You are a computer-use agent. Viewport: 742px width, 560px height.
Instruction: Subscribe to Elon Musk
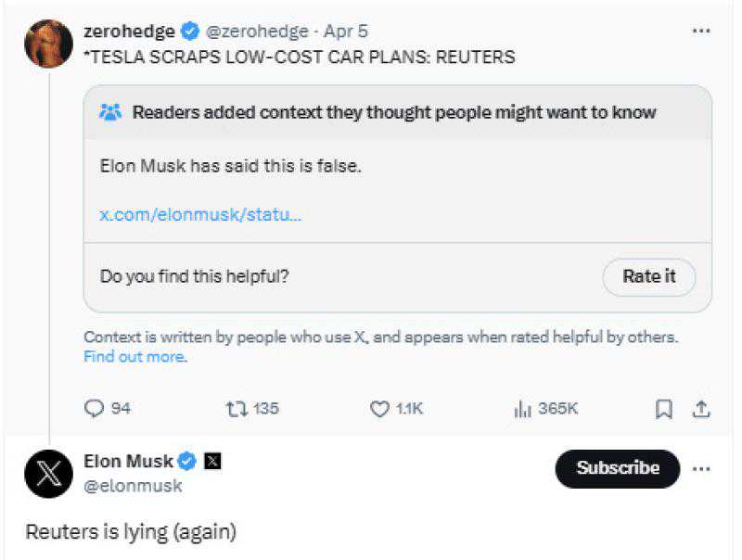[x=618, y=468]
